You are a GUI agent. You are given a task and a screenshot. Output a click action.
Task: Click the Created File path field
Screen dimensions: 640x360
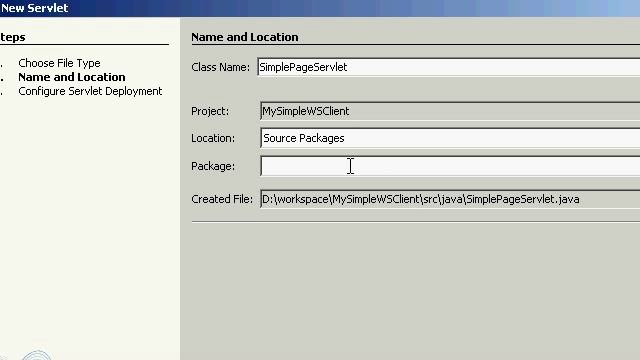(450, 199)
